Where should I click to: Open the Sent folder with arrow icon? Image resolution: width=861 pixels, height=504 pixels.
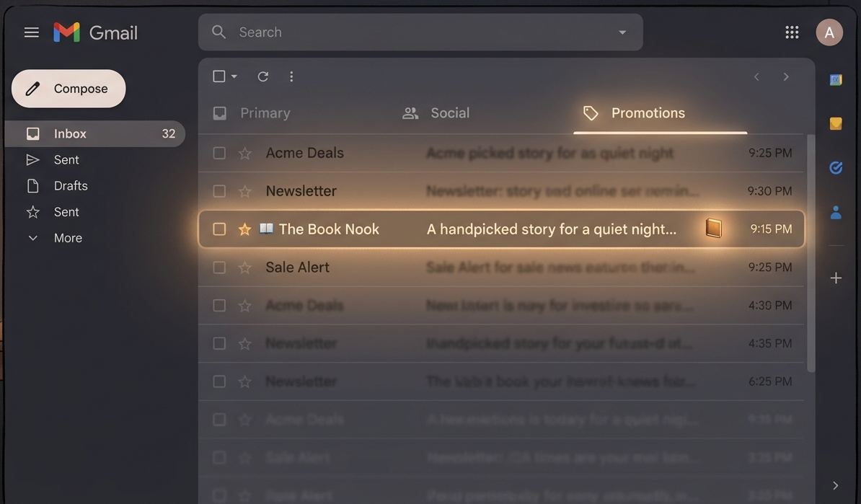click(53, 160)
